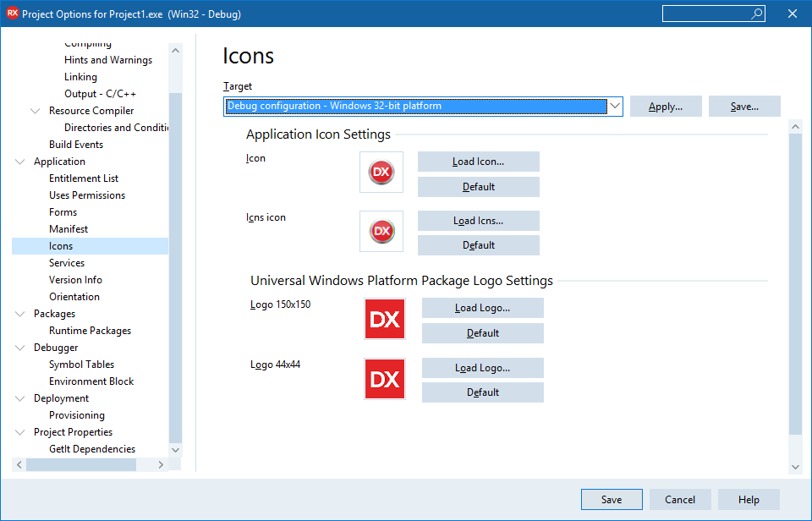812x521 pixels.
Task: Collapse the Packages tree section
Action: (19, 313)
